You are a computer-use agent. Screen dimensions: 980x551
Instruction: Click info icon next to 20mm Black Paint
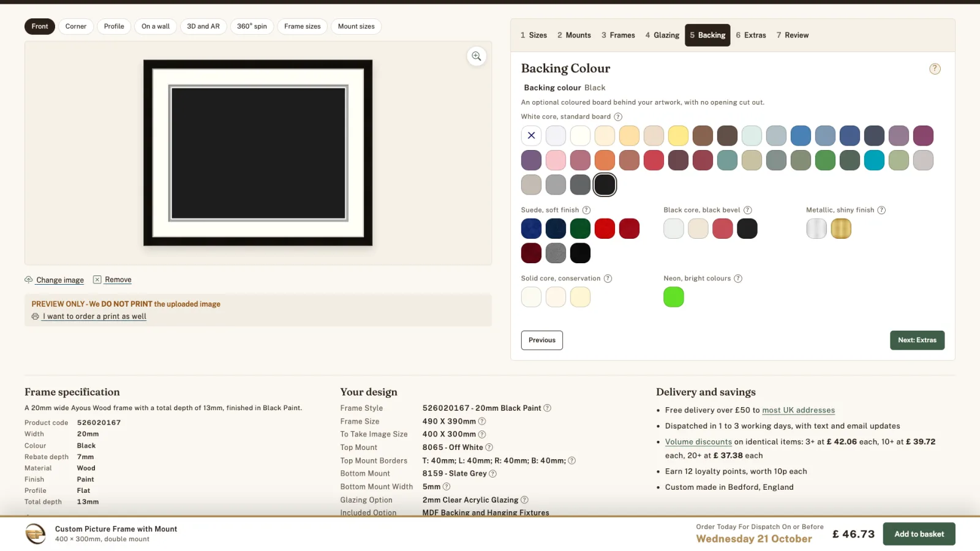coord(548,408)
